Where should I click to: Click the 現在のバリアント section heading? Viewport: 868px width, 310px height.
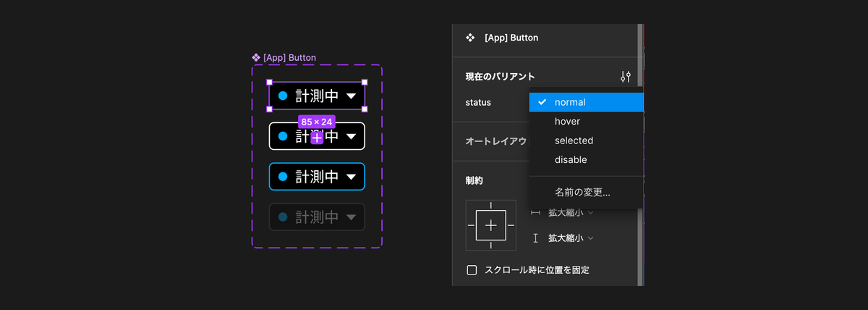tap(500, 76)
